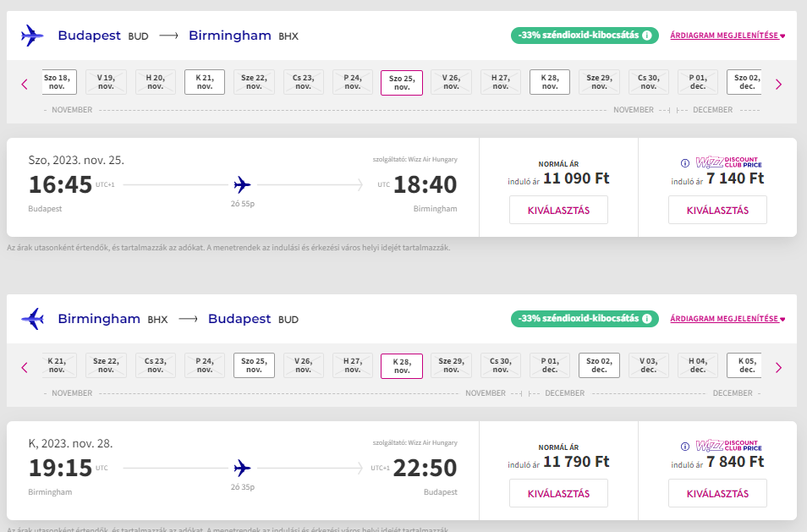
Task: Click the arriving plane icon beside Birmingham BHX
Action: click(32, 319)
